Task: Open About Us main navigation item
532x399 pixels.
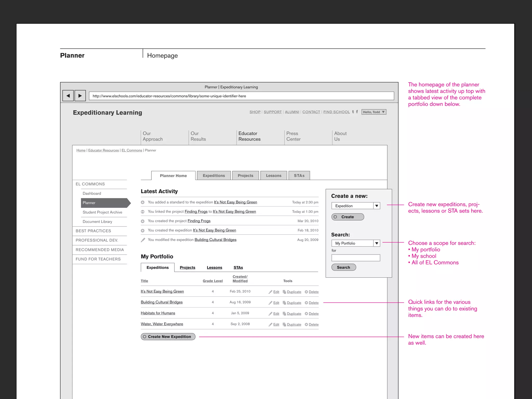Action: click(340, 136)
